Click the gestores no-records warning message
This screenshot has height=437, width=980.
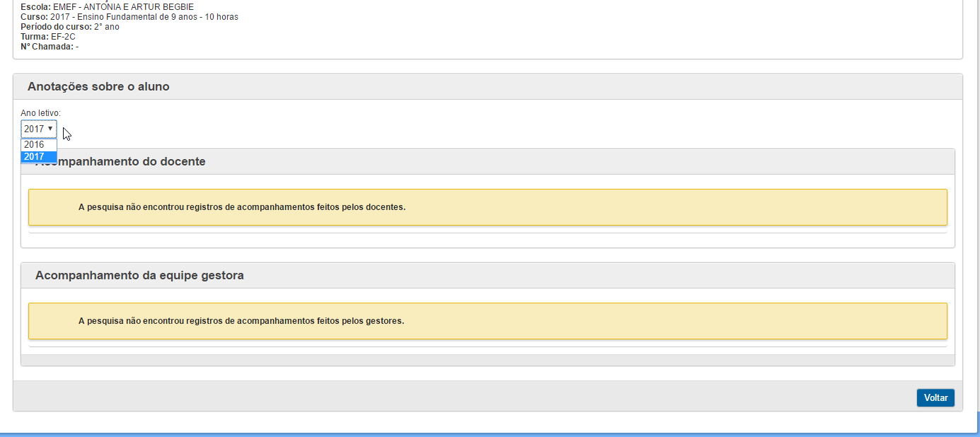tap(488, 321)
